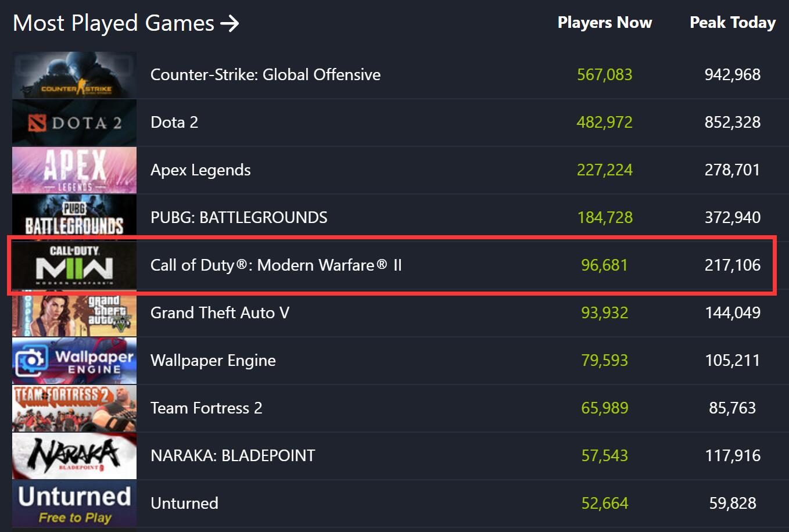Open Call of Duty: Modern Warfare II title
The height and width of the screenshot is (532, 789).
pyautogui.click(x=276, y=265)
